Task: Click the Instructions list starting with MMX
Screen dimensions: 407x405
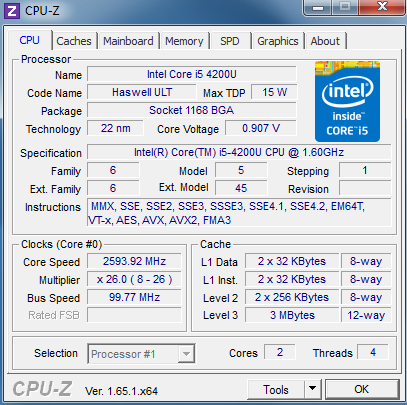Action: 239,213
